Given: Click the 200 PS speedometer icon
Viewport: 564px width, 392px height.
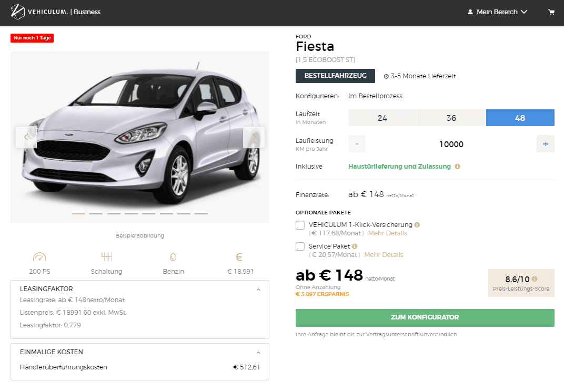Looking at the screenshot, I should [x=39, y=257].
